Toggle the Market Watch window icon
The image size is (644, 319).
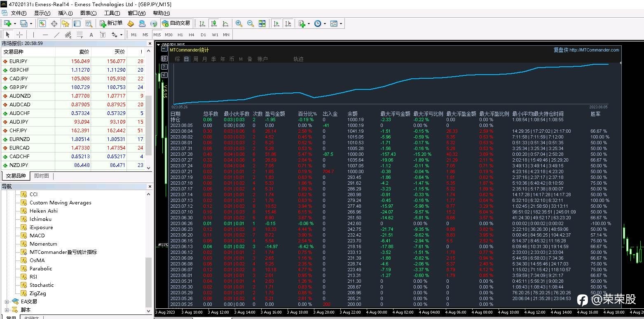tap(42, 23)
